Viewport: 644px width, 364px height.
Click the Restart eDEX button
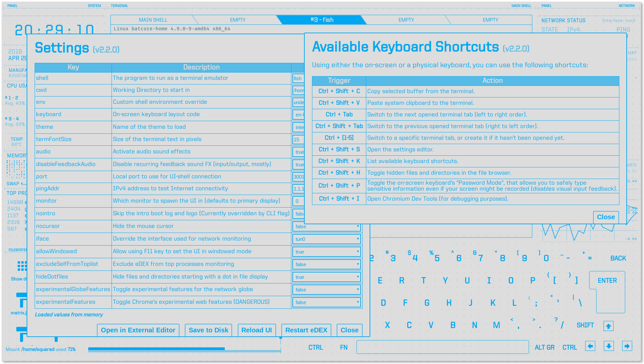click(x=306, y=330)
